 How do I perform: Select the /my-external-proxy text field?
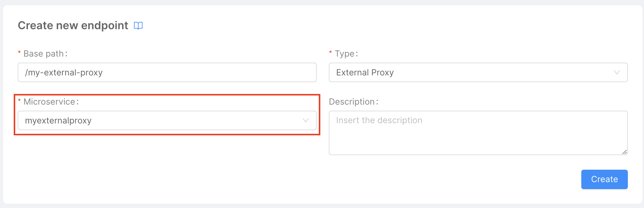coord(167,72)
